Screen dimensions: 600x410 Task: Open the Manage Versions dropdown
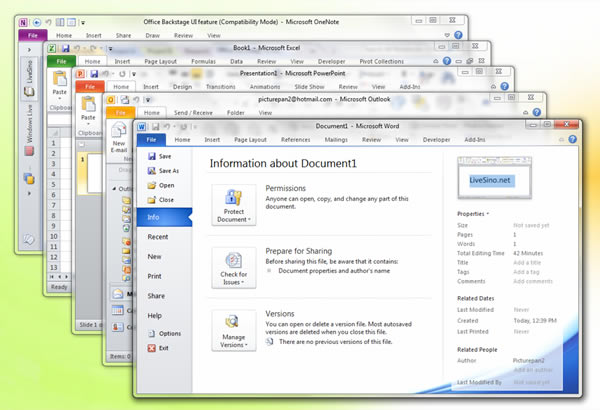233,331
